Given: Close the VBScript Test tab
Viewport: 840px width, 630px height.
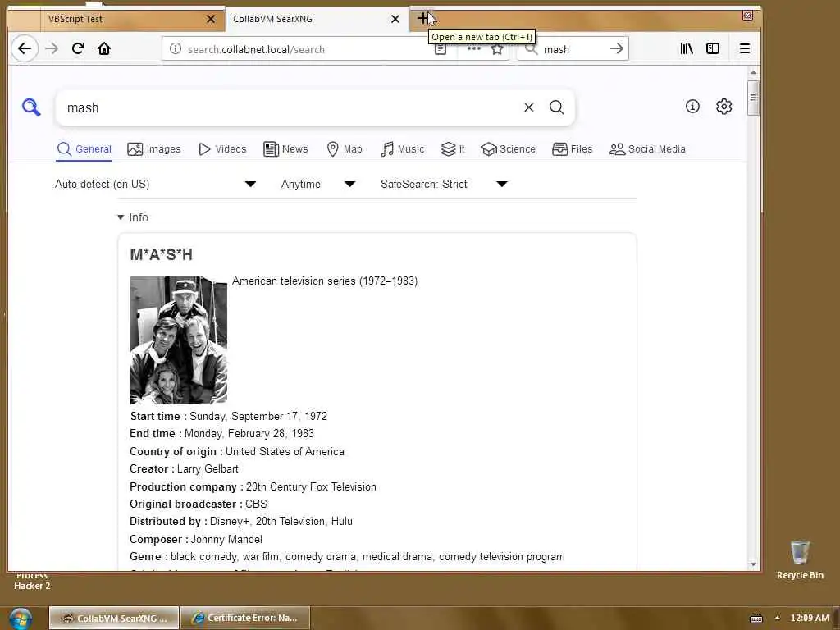Looking at the screenshot, I should [211, 19].
